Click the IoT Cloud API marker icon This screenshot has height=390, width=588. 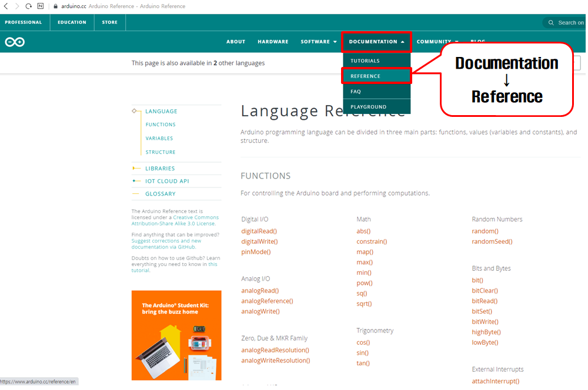point(136,181)
